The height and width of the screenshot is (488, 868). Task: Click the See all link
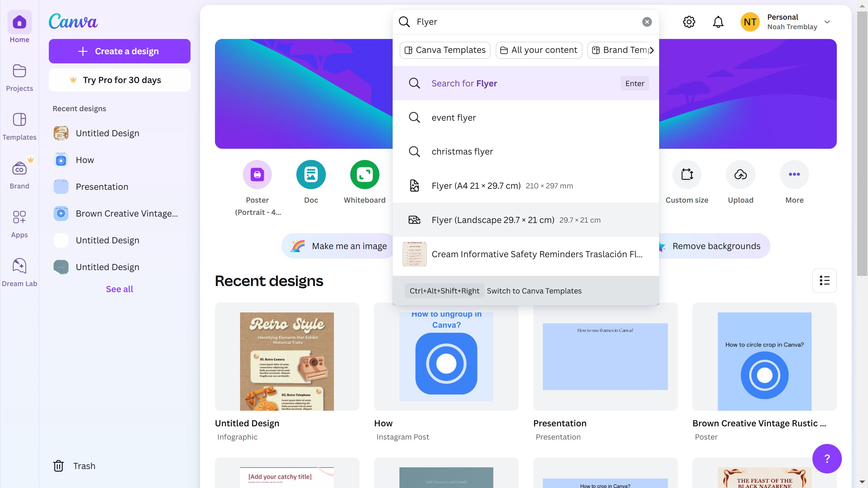[x=119, y=289]
